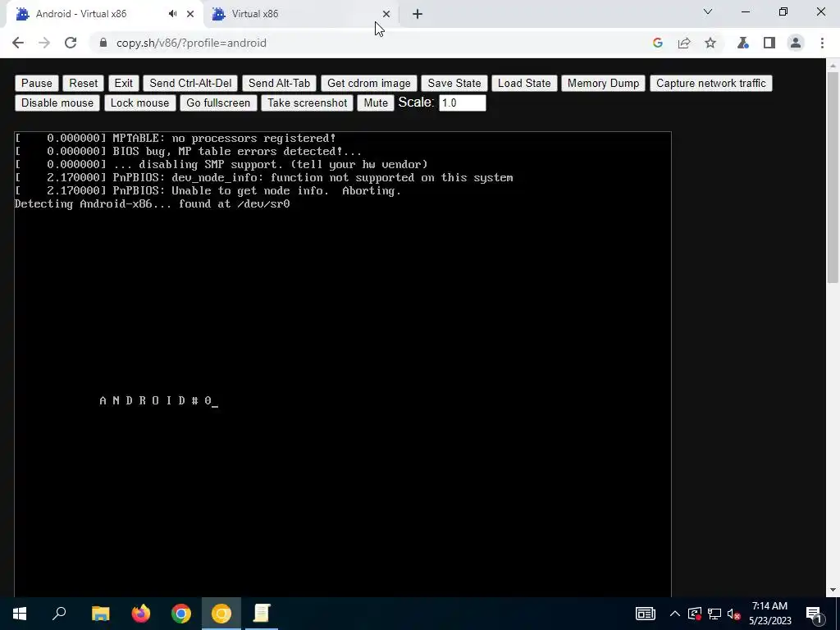Click Get cdrom image

point(368,83)
